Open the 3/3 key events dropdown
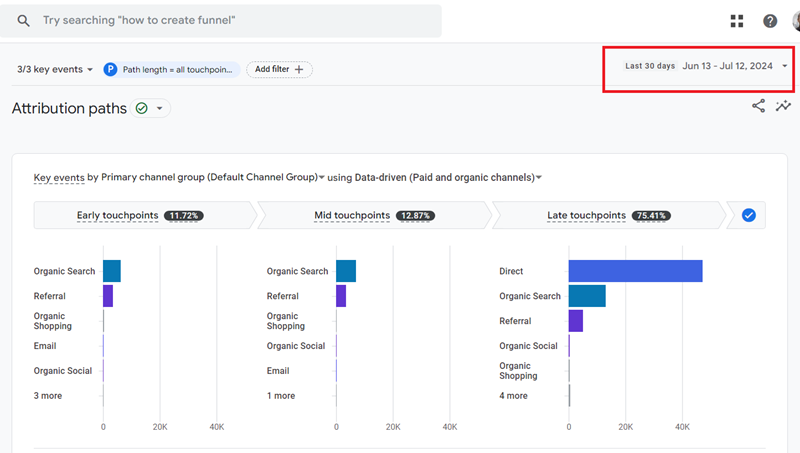Image resolution: width=800 pixels, height=453 pixels. pyautogui.click(x=55, y=69)
